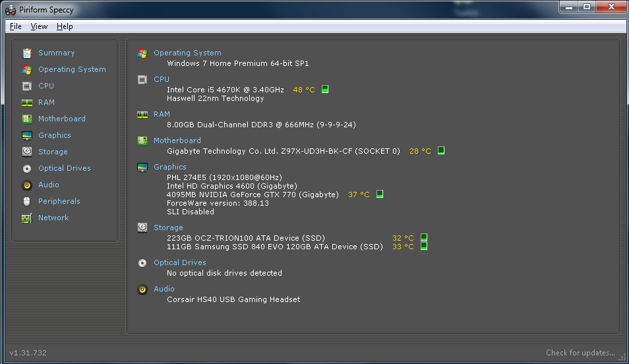Viewport: 629px width, 364px height.
Task: Click the Windows flag icon beside sidebar Operating System
Action: point(27,69)
